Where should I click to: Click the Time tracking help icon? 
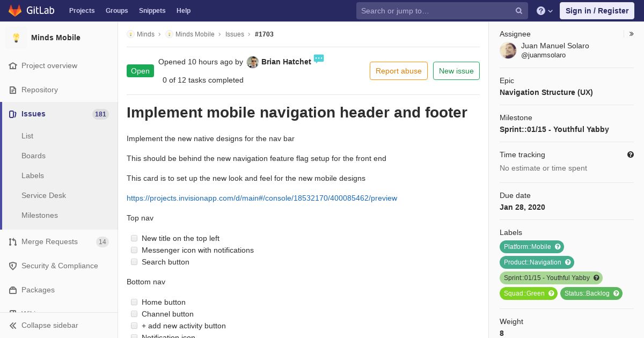[631, 155]
